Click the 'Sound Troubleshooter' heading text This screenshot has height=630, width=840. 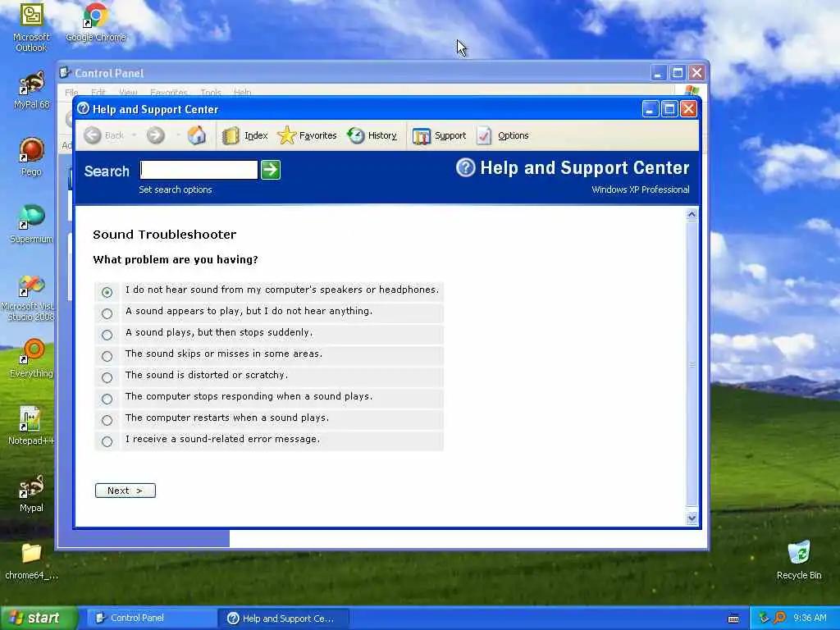(164, 235)
